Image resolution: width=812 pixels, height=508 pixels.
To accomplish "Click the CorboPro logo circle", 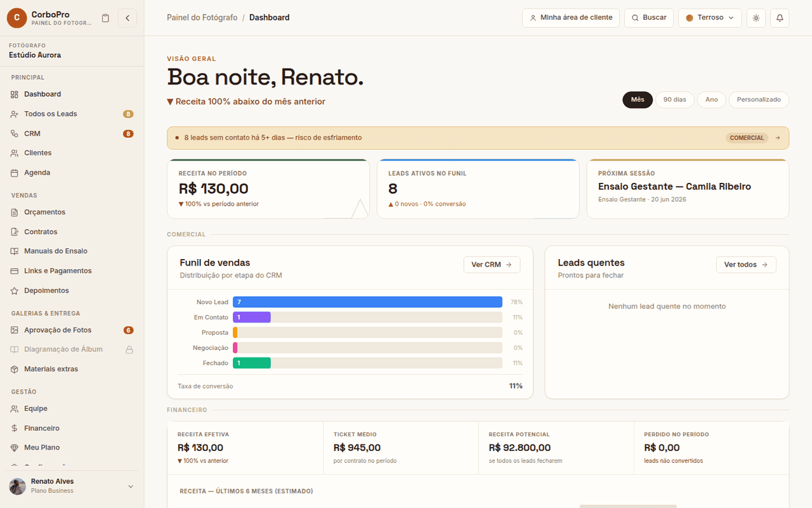I will (16, 18).
